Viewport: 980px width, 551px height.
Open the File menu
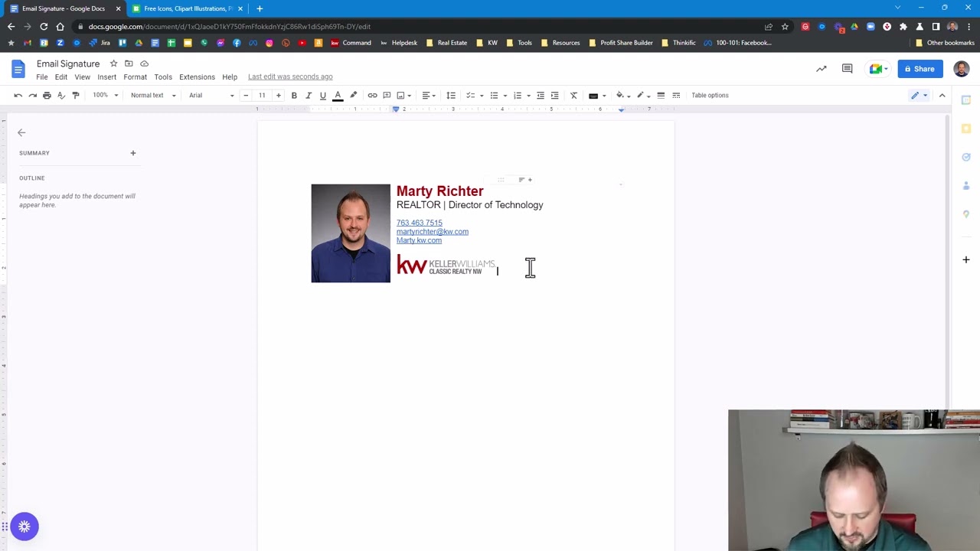pyautogui.click(x=42, y=77)
